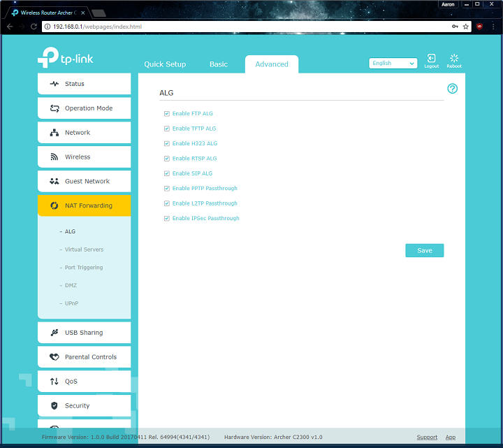Screen dimensions: 503x448
Task: Bookmark this page with the star icon
Action: 466,26
